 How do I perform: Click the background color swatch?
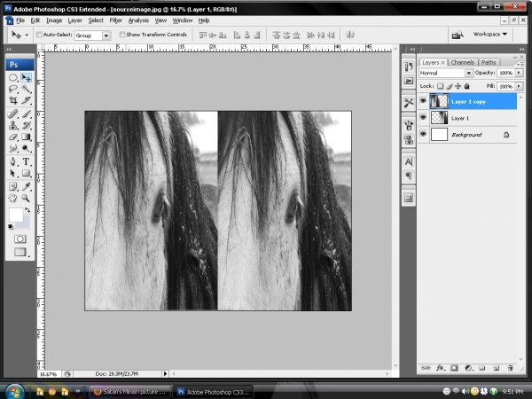26,224
